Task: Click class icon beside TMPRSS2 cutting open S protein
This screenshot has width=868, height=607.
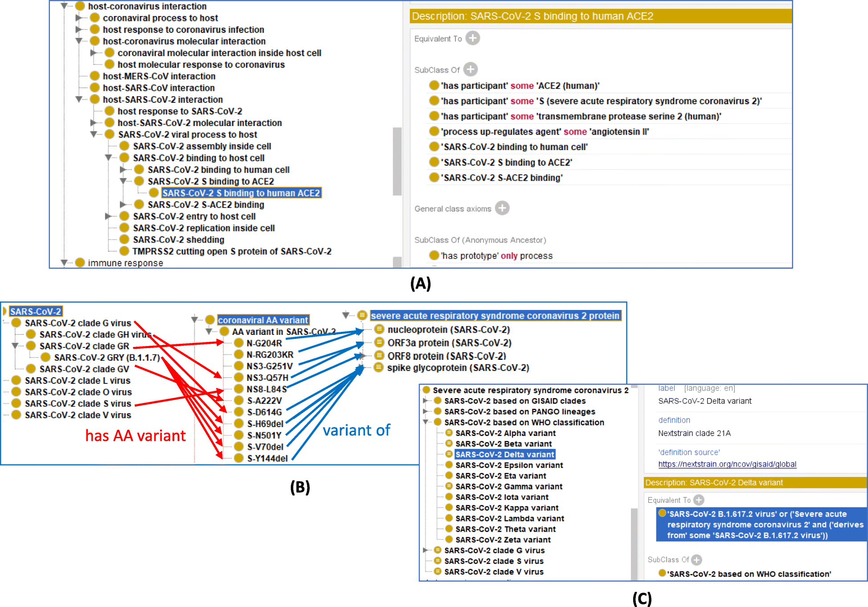Action: pos(124,251)
